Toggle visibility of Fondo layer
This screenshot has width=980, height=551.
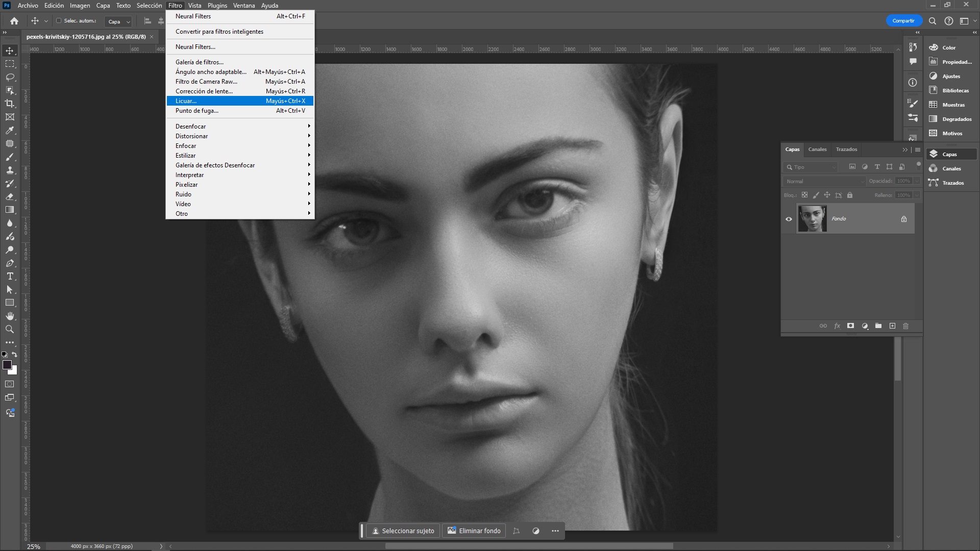coord(789,219)
